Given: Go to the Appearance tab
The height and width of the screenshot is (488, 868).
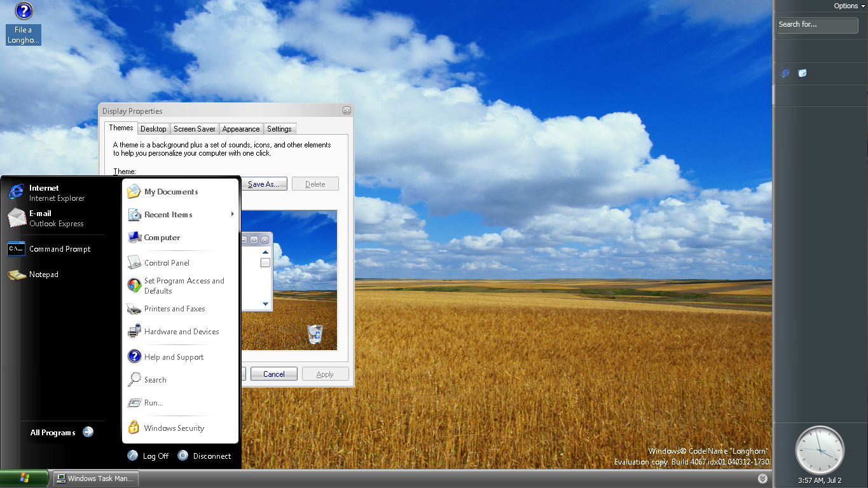Looking at the screenshot, I should [241, 128].
